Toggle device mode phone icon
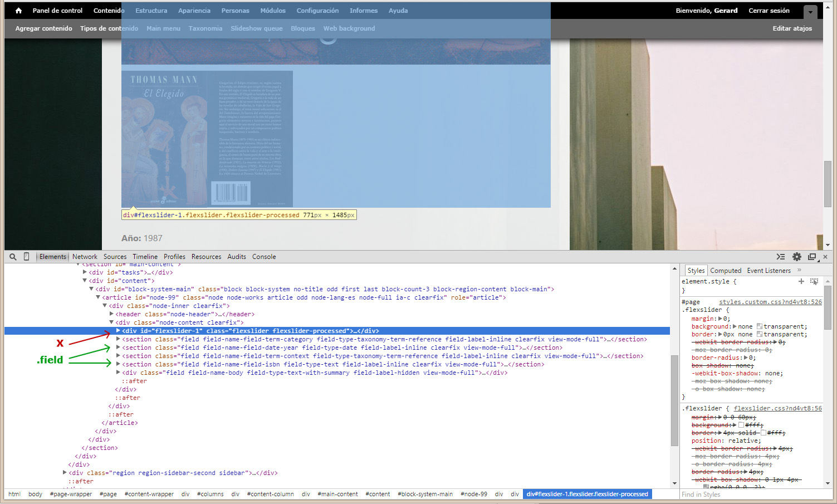This screenshot has height=504, width=837. tap(26, 257)
